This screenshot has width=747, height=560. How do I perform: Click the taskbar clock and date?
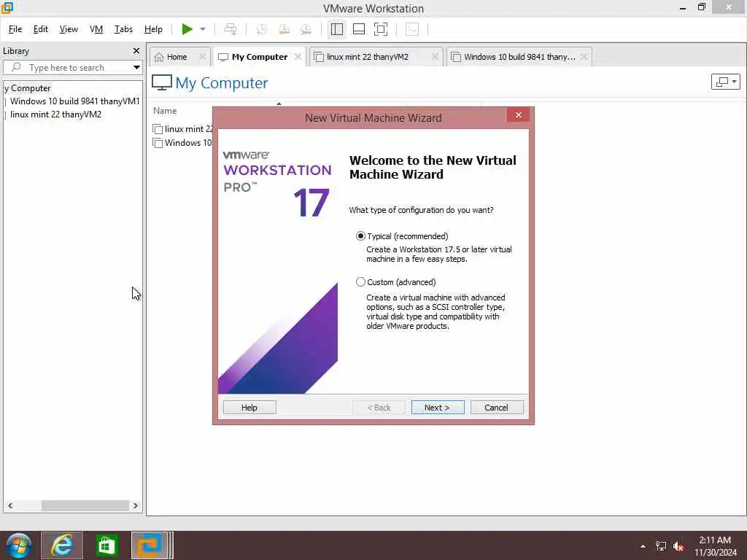pyautogui.click(x=715, y=546)
